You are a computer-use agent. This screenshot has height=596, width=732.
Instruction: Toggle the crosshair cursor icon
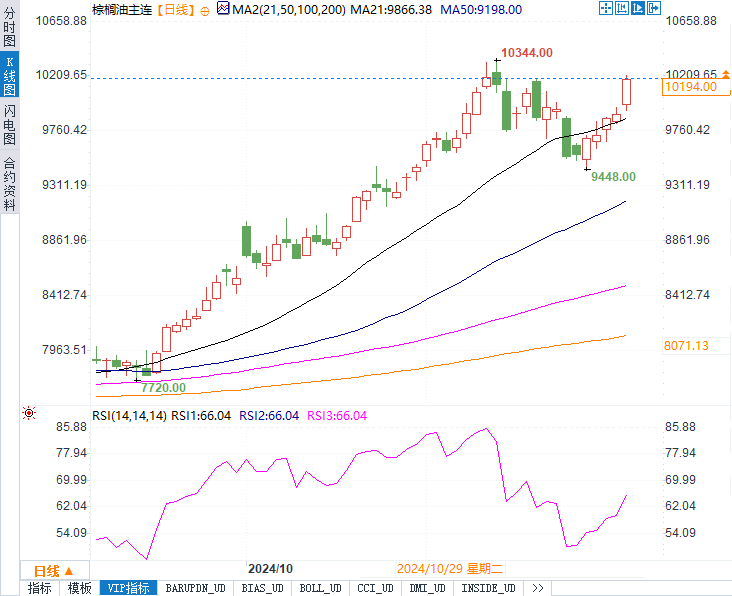[x=605, y=8]
